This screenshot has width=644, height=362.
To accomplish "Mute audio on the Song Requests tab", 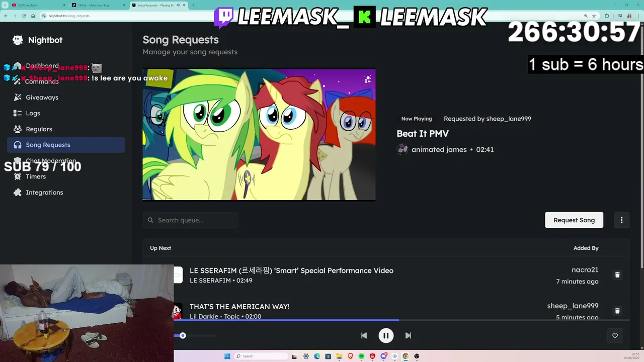I will click(178, 5).
